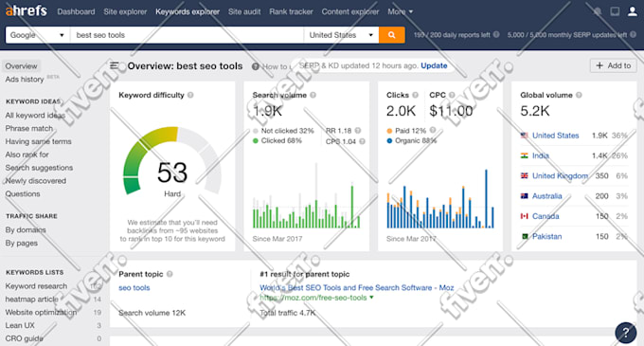Open the user account profile icon
This screenshot has height=346, width=644.
[632, 11]
